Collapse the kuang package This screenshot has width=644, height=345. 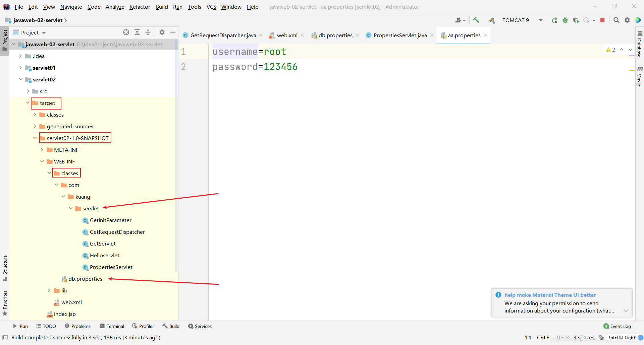(x=63, y=197)
